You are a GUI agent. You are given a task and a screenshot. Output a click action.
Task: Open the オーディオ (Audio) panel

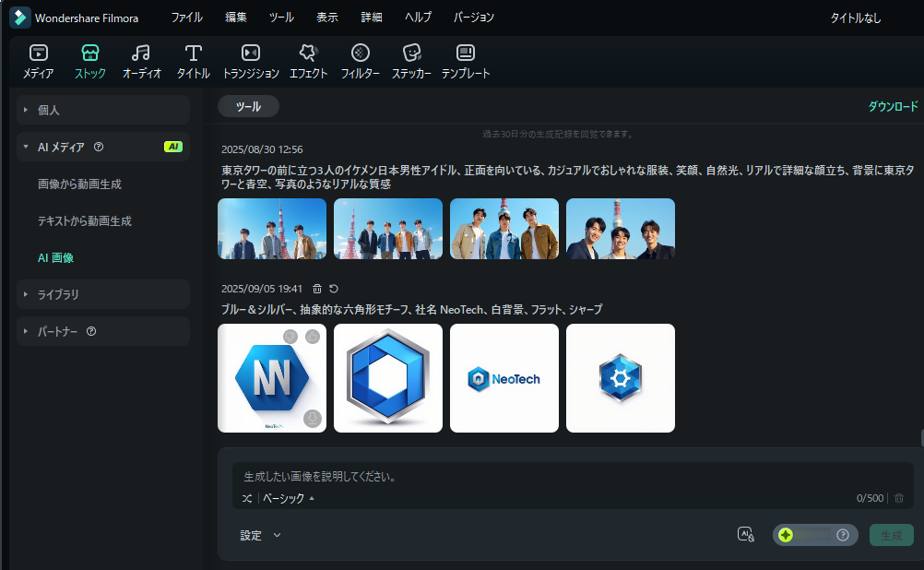[x=141, y=61]
